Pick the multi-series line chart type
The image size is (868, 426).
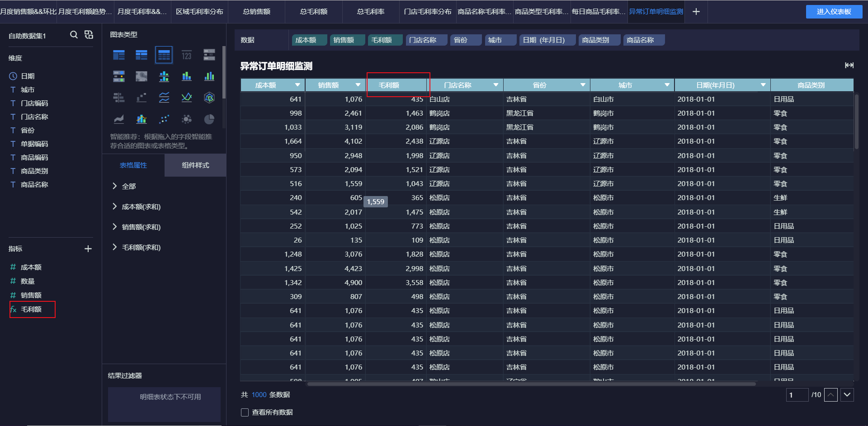tap(187, 98)
